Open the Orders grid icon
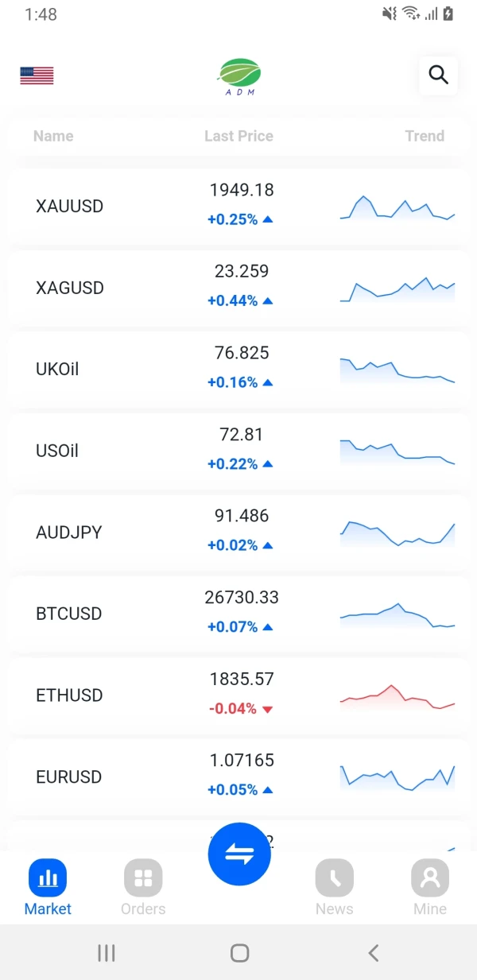The width and height of the screenshot is (477, 980). click(x=143, y=878)
